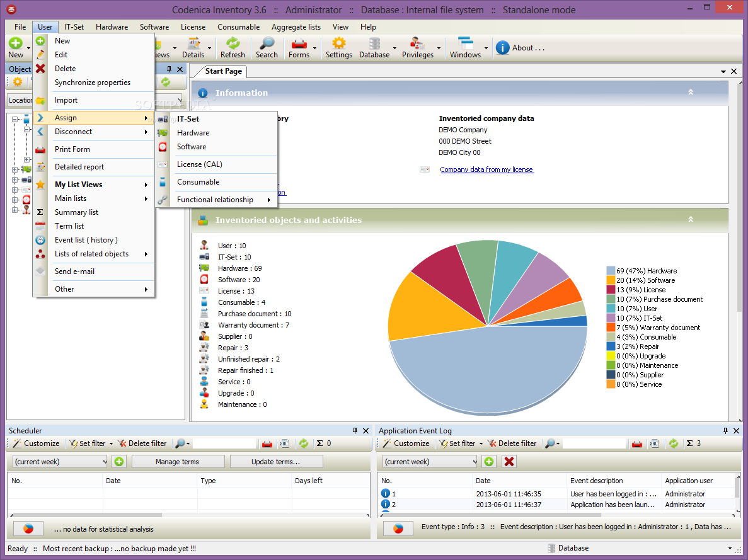
Task: Click the Update terms... button
Action: (276, 461)
